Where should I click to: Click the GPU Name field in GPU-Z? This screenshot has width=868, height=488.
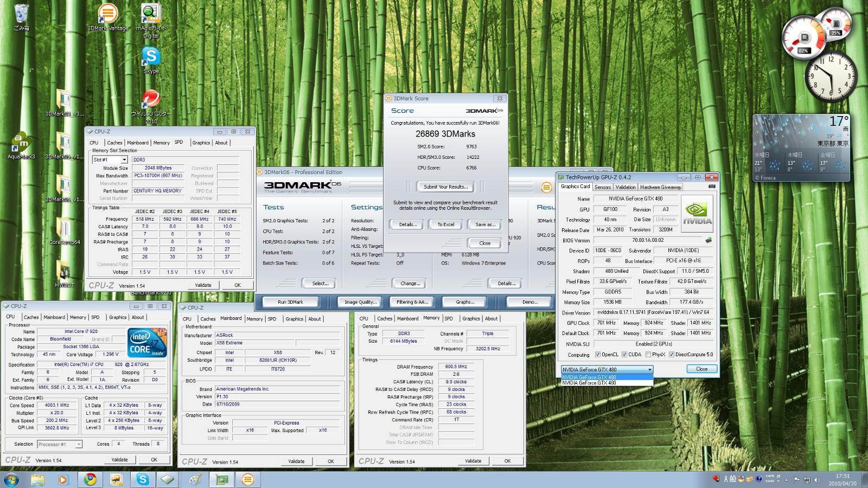[x=635, y=199]
